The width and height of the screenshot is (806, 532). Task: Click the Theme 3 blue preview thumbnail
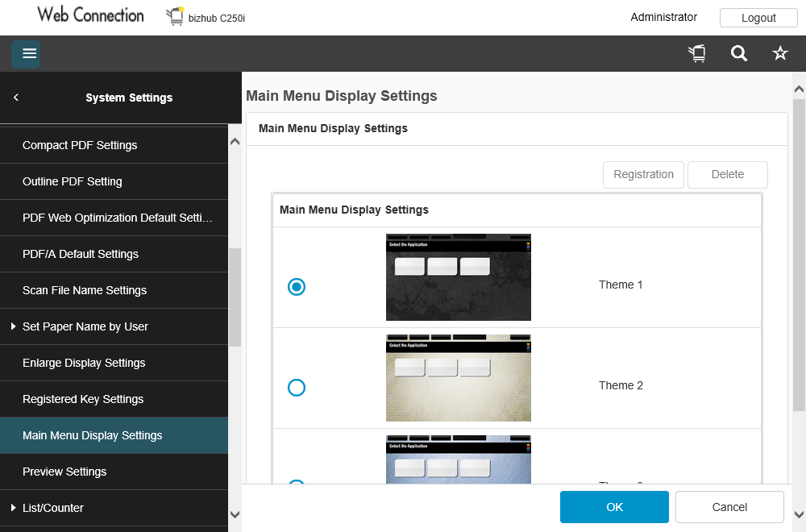(x=459, y=459)
